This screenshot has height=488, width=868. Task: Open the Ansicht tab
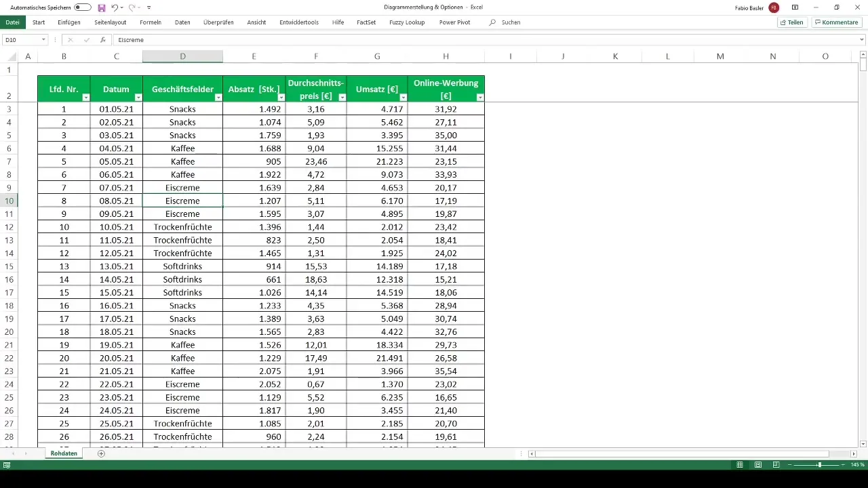[x=256, y=22]
